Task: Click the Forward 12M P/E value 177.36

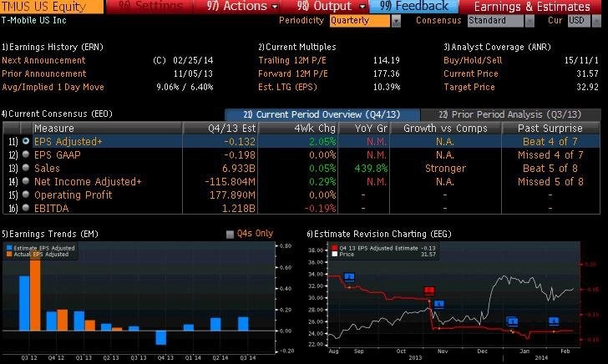Action: tap(386, 73)
